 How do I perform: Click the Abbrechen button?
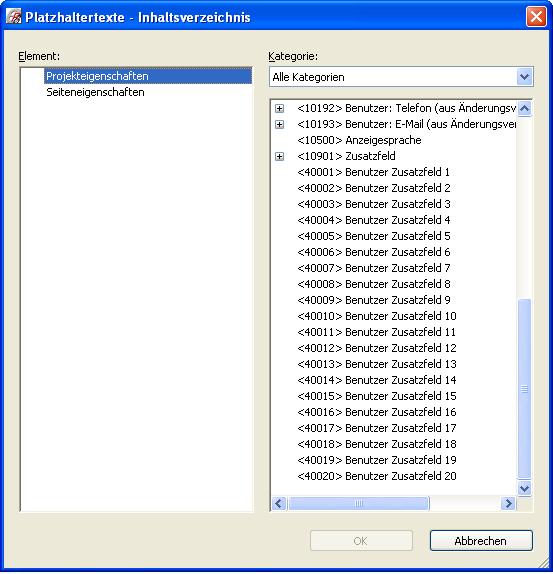pos(481,541)
